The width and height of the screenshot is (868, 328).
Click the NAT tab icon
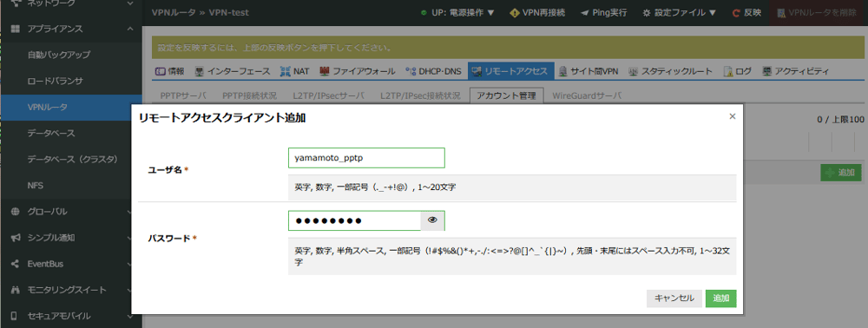point(285,71)
